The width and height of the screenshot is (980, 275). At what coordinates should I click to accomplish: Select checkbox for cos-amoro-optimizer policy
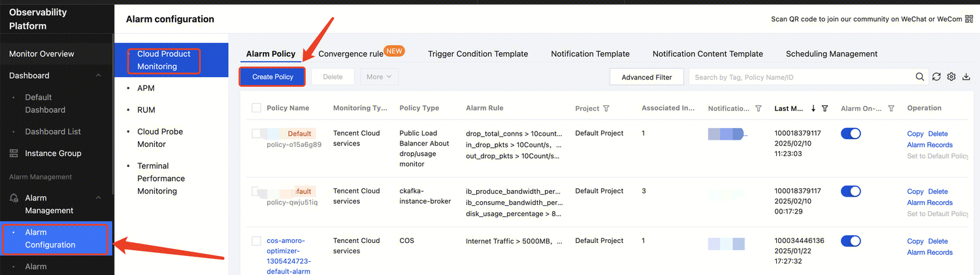[x=256, y=241]
